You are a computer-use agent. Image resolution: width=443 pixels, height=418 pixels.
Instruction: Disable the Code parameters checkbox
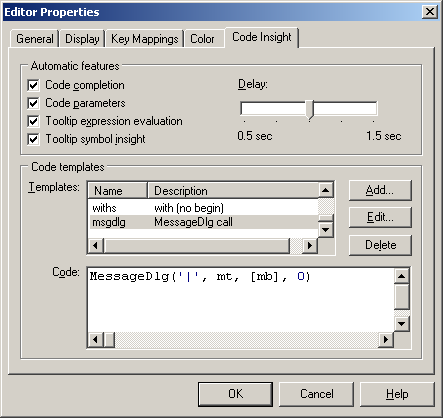[x=33, y=103]
